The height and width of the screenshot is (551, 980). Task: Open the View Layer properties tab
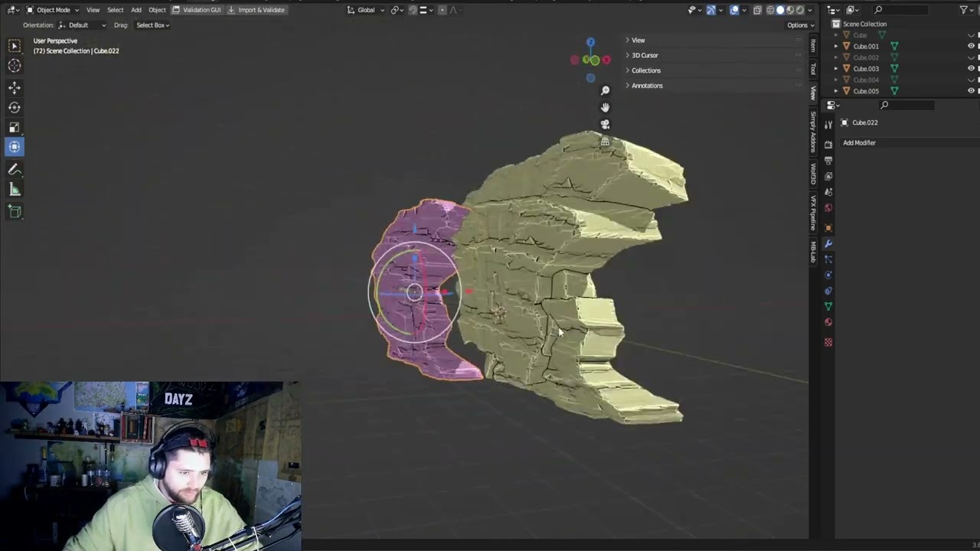click(x=828, y=177)
